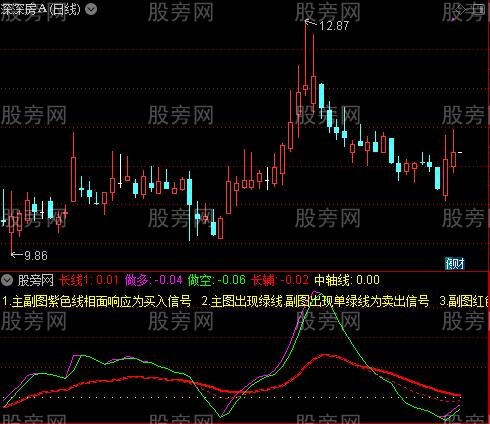
Task: Click the teal 财 badge in main chart
Action: click(x=455, y=264)
